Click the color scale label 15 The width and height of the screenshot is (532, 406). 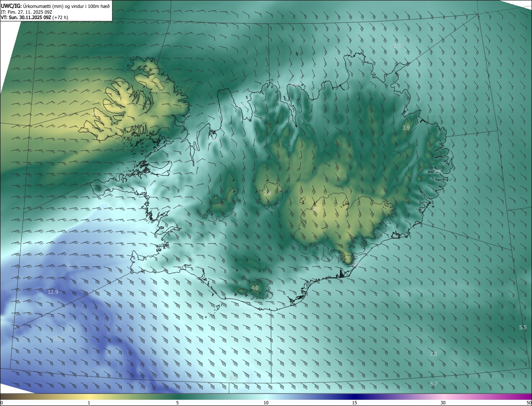click(x=355, y=403)
